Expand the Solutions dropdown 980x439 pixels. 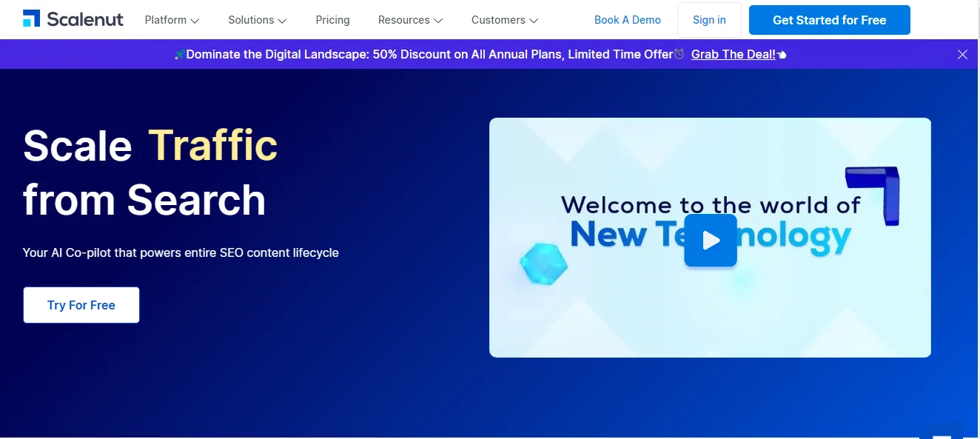(x=258, y=20)
